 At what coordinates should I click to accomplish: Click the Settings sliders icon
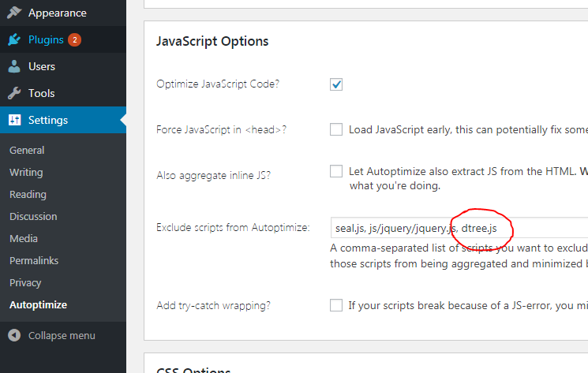pos(15,120)
